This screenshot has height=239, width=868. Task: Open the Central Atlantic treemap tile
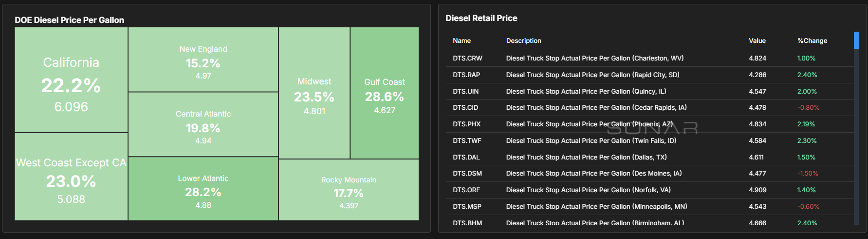(203, 124)
